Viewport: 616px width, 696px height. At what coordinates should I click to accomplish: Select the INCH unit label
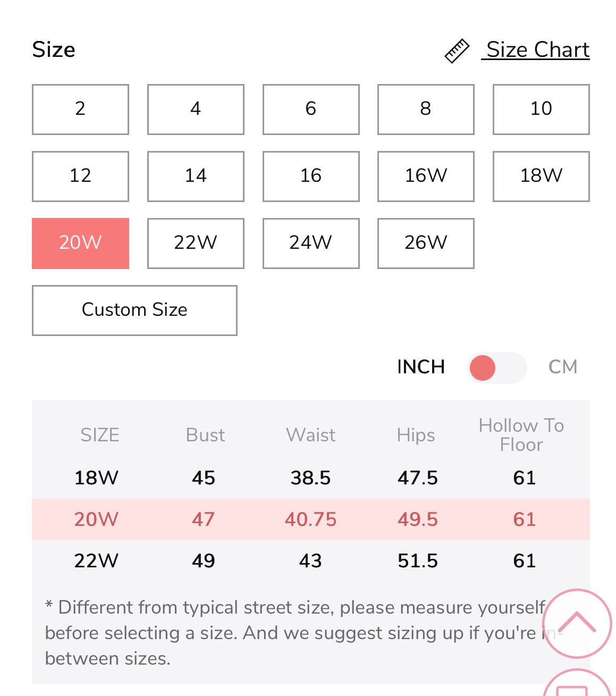(x=420, y=367)
